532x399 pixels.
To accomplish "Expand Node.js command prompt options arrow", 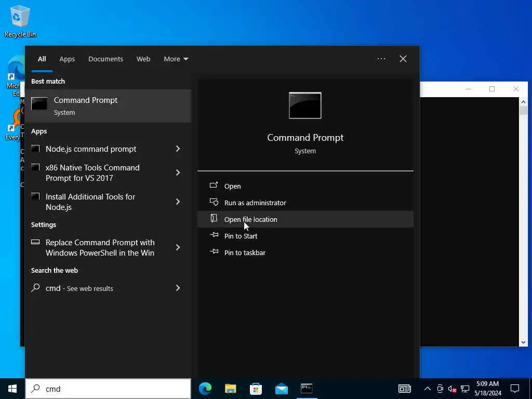I will click(x=178, y=149).
